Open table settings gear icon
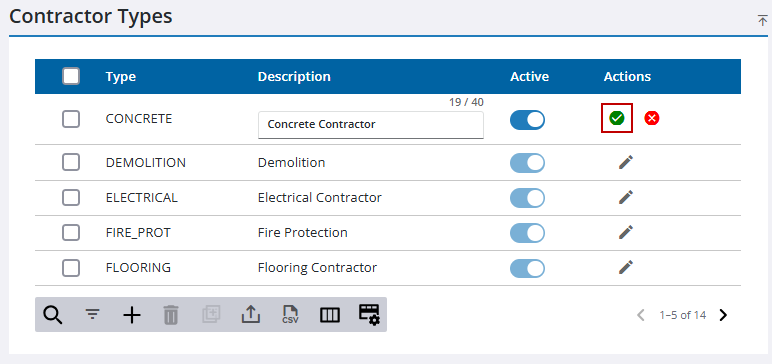The image size is (772, 364). click(x=369, y=314)
